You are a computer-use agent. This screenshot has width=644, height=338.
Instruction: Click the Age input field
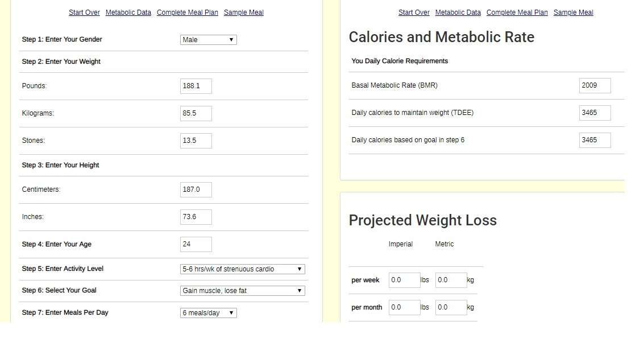[x=196, y=244]
